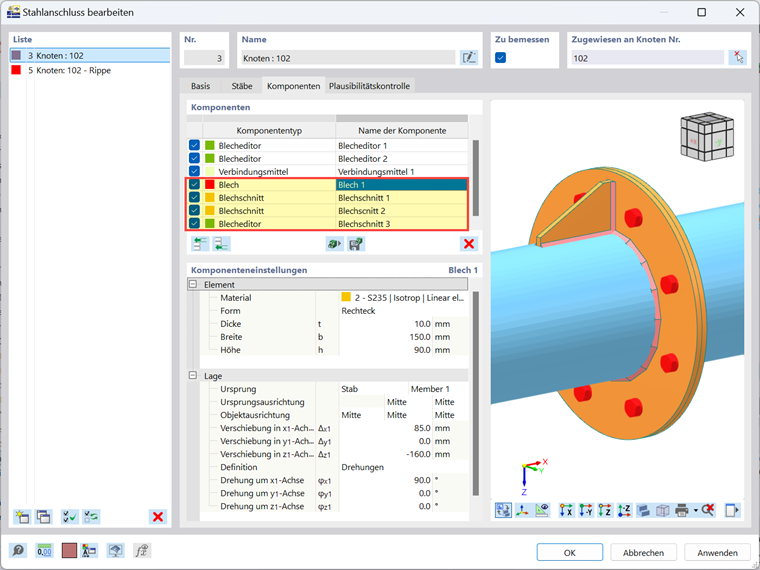
Task: Toggle checkbox for Blecheditor 2 row
Action: [194, 158]
